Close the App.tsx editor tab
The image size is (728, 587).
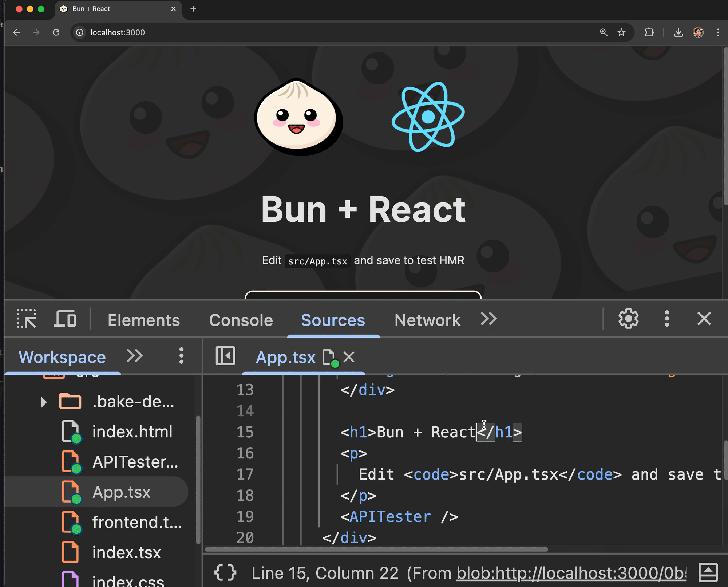click(349, 357)
